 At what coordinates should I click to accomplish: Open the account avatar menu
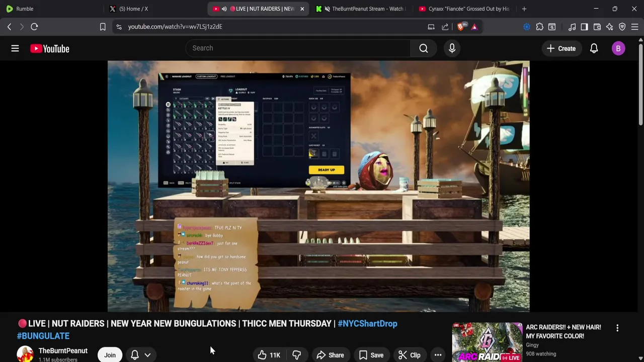pyautogui.click(x=618, y=48)
